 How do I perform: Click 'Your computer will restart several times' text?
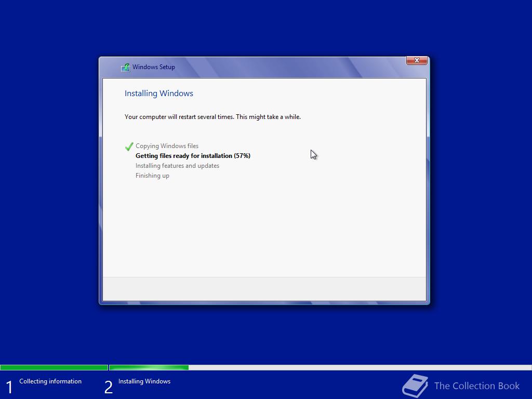[179, 117]
